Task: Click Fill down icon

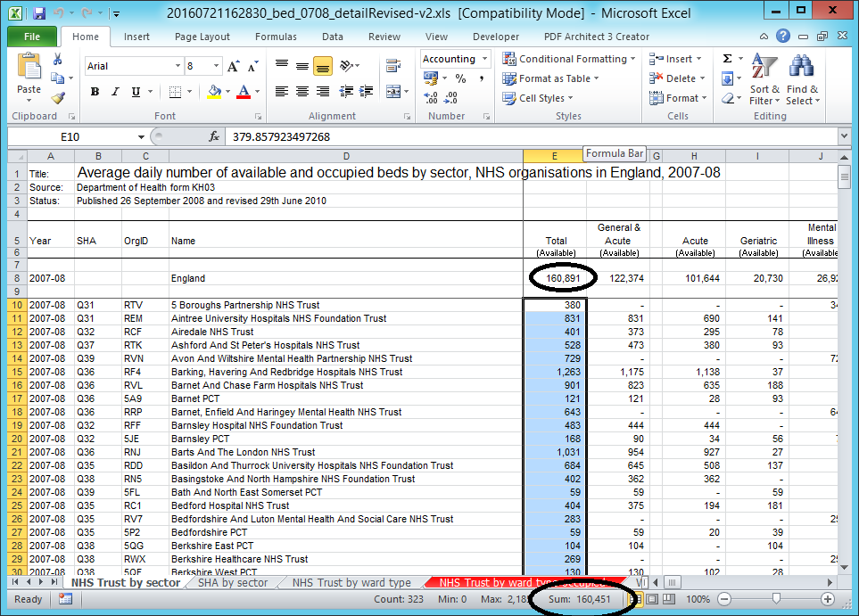Action: click(x=728, y=78)
